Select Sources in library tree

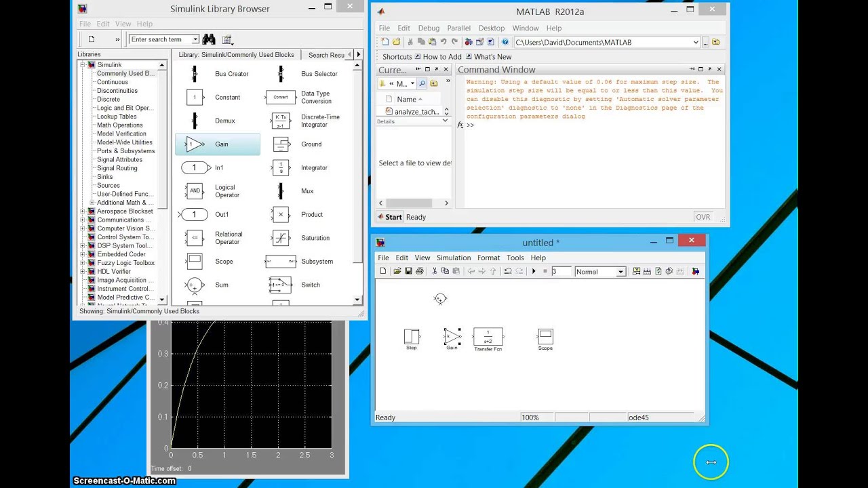coord(108,186)
